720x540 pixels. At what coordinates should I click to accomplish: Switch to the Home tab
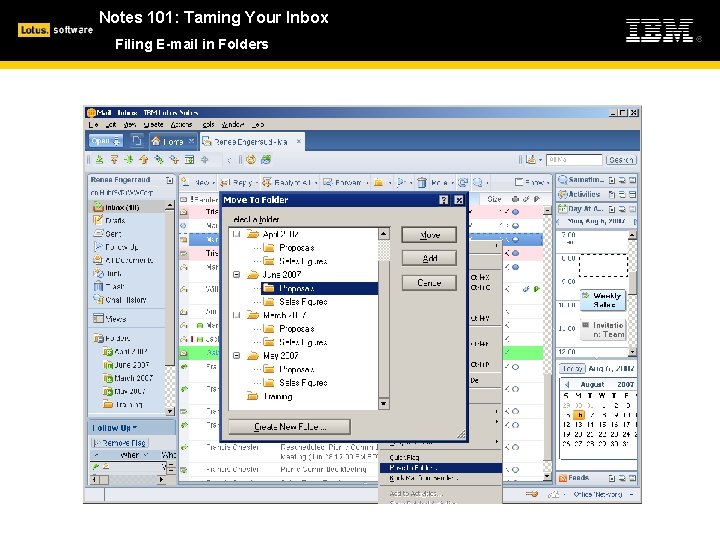pyautogui.click(x=173, y=141)
